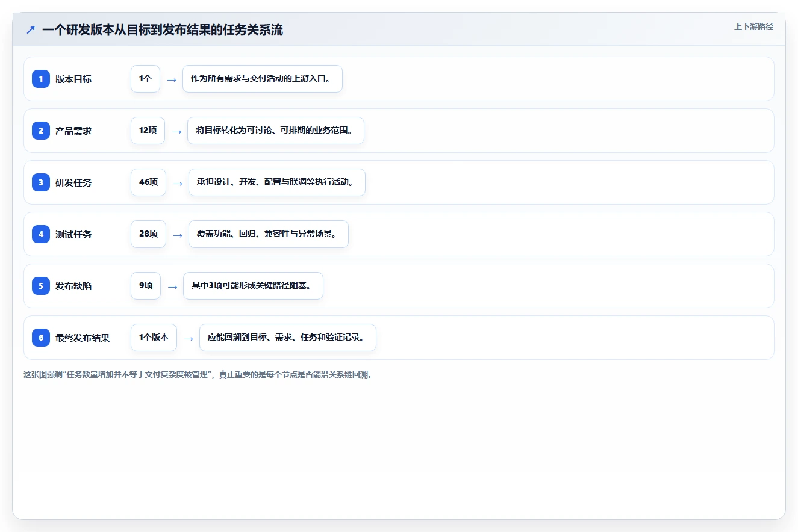
Task: Click the 46项 count chip
Action: [148, 182]
